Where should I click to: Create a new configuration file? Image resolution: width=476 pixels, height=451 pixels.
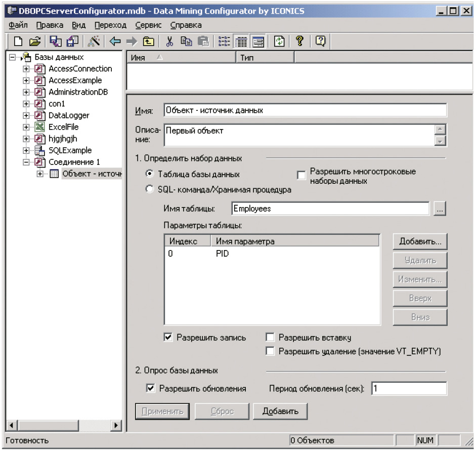coord(18,41)
